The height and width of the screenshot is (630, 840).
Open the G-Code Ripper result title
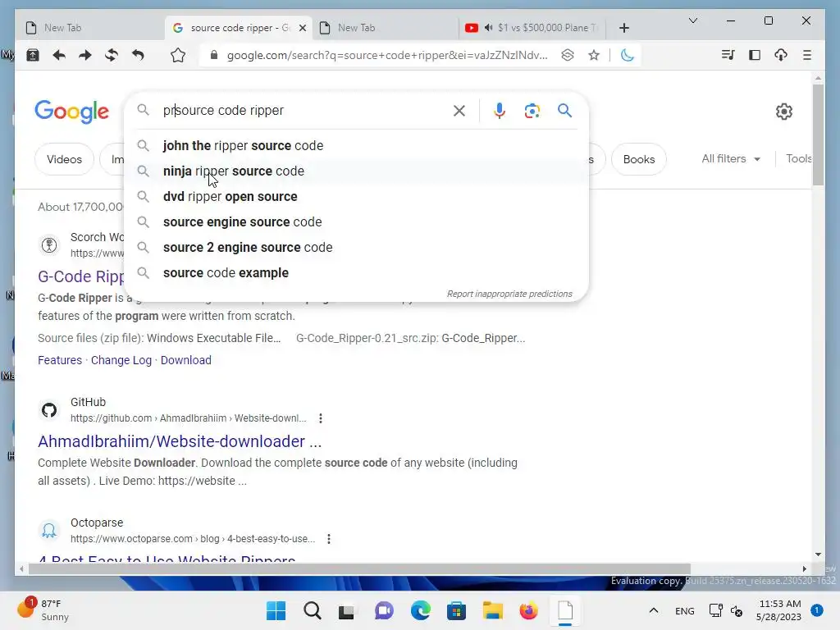tap(81, 276)
